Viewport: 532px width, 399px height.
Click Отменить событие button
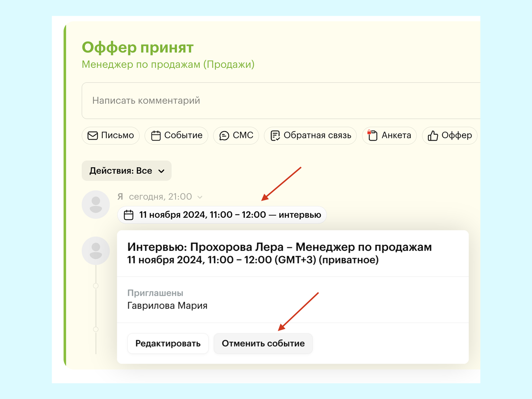[263, 343]
